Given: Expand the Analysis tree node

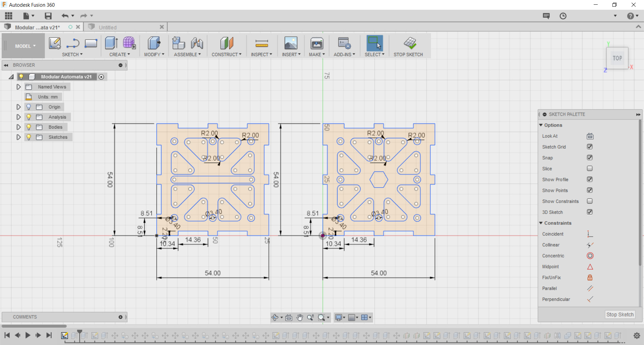Looking at the screenshot, I should point(18,117).
